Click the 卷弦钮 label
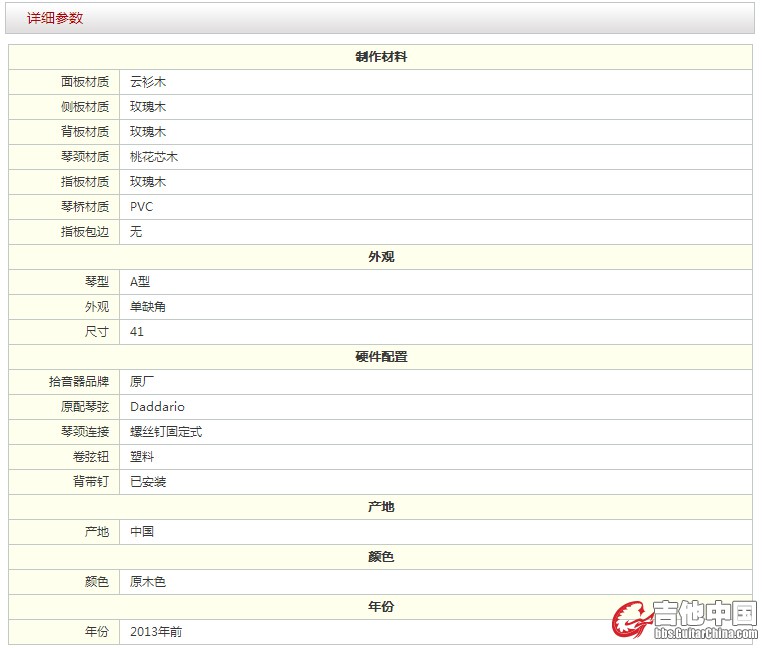The image size is (765, 649). pos(91,457)
